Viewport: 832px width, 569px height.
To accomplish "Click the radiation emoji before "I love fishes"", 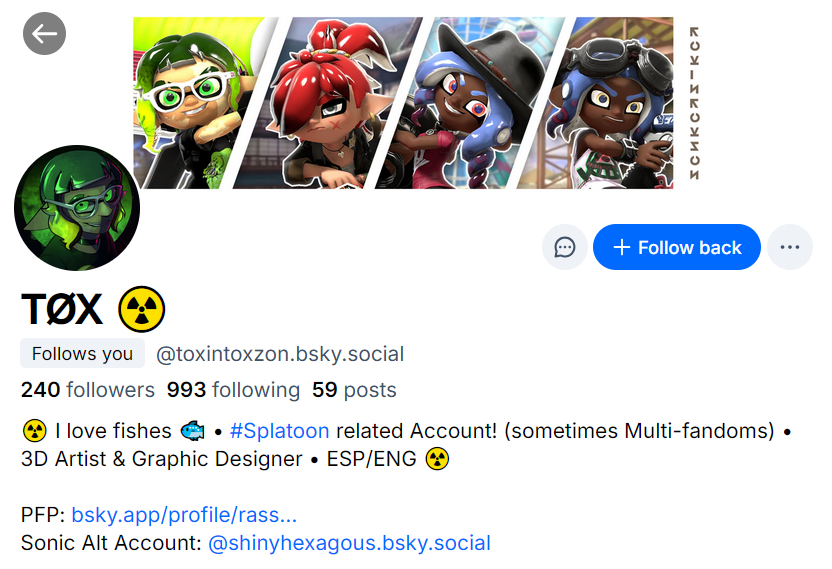I will click(34, 431).
